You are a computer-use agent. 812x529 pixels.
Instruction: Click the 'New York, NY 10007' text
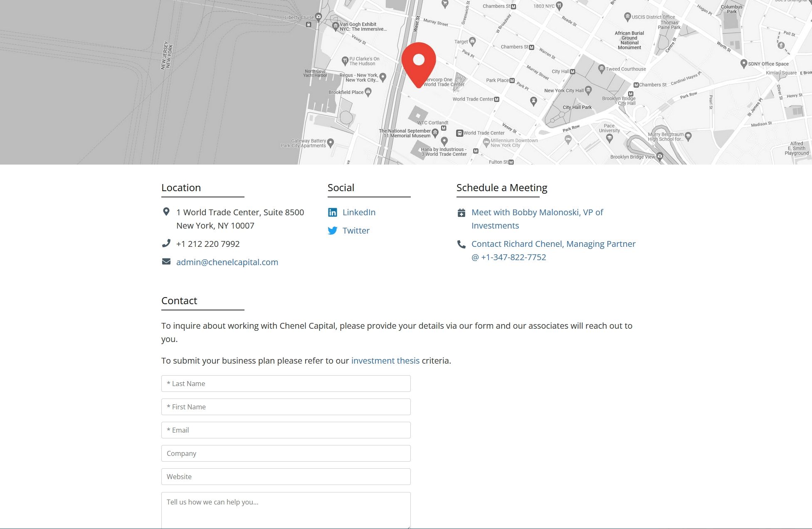[215, 226]
